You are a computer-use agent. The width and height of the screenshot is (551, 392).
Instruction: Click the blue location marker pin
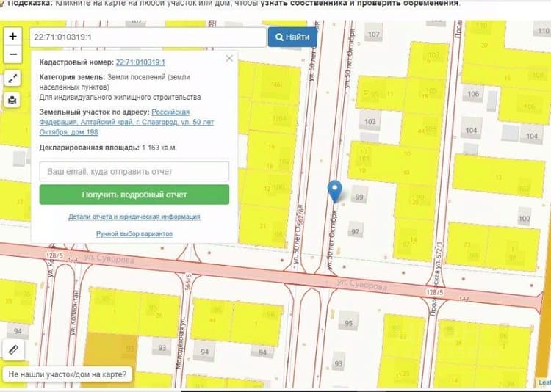point(335,192)
